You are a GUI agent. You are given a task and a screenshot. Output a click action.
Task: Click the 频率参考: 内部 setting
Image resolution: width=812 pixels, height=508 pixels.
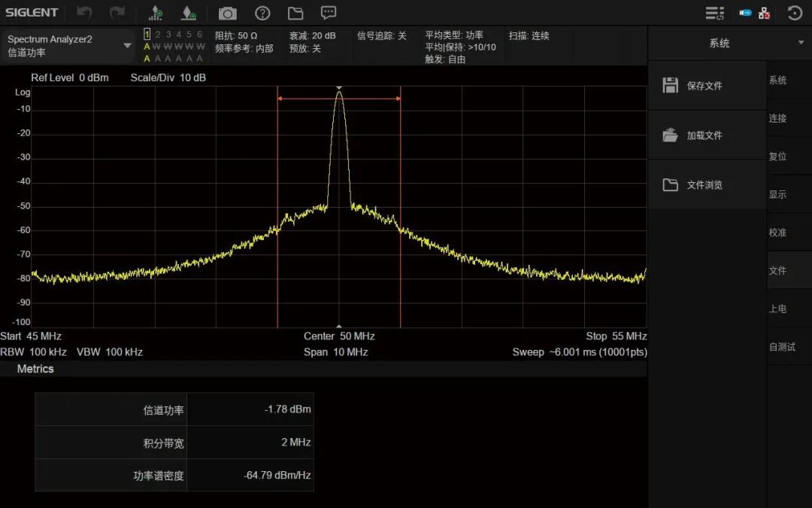pyautogui.click(x=244, y=48)
